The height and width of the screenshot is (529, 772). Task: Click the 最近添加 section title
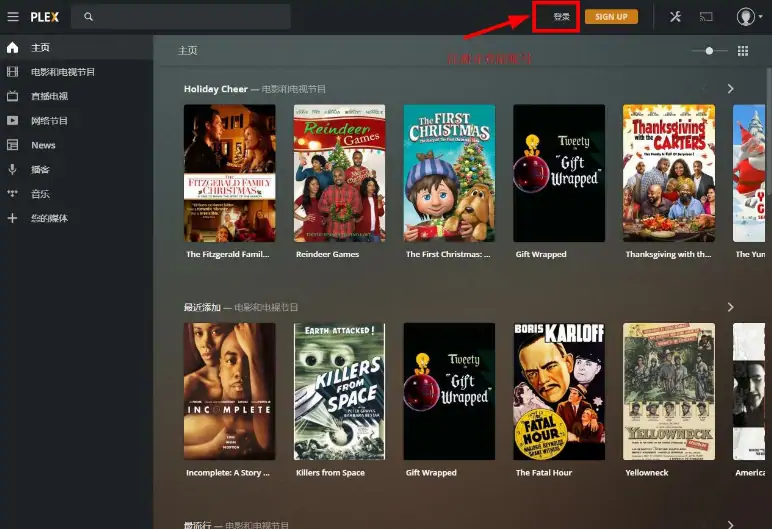point(202,307)
